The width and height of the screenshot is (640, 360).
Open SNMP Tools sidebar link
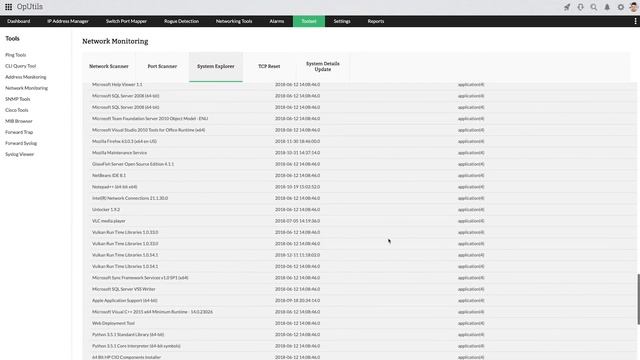[18, 99]
